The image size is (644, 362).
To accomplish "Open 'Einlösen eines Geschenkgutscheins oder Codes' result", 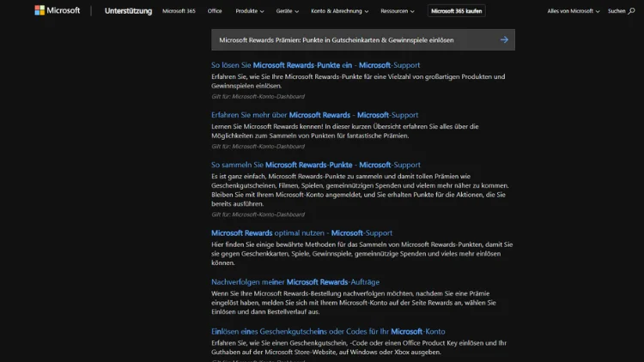I will [328, 331].
